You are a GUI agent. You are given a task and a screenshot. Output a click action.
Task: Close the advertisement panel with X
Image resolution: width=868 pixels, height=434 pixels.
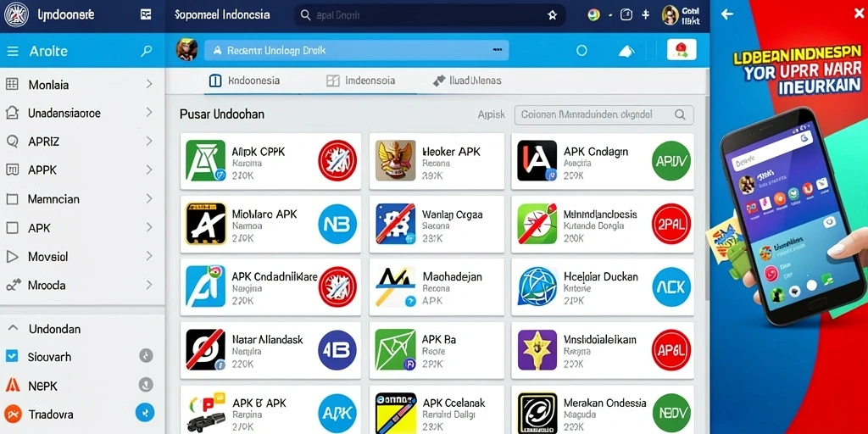click(x=860, y=14)
